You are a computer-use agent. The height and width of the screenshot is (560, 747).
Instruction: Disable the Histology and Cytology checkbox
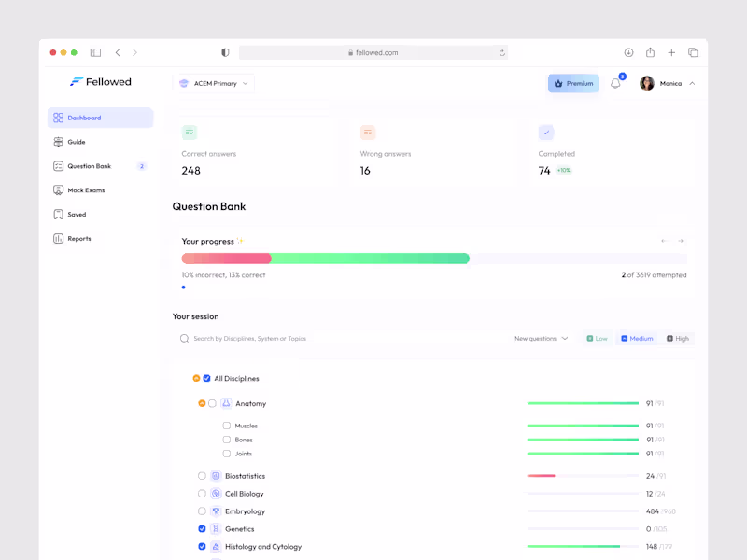pos(203,546)
